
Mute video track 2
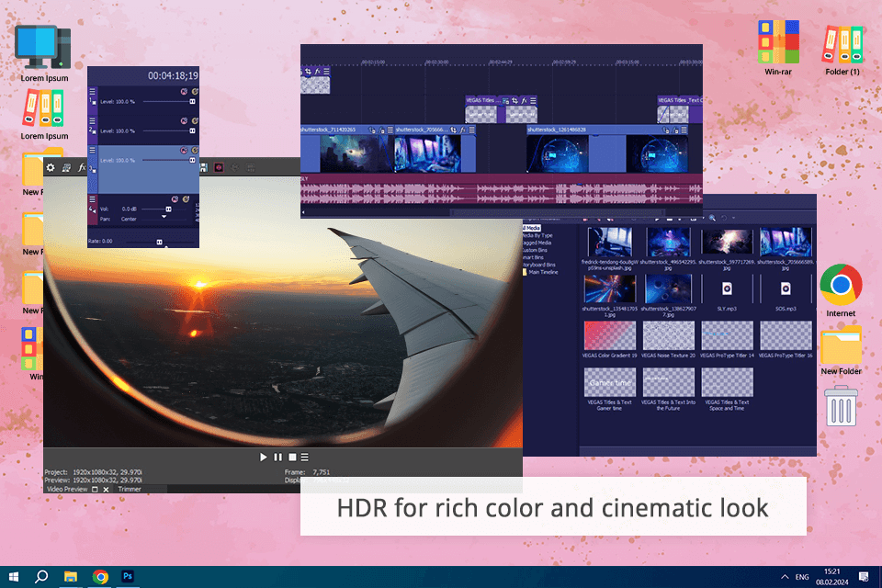[x=184, y=120]
